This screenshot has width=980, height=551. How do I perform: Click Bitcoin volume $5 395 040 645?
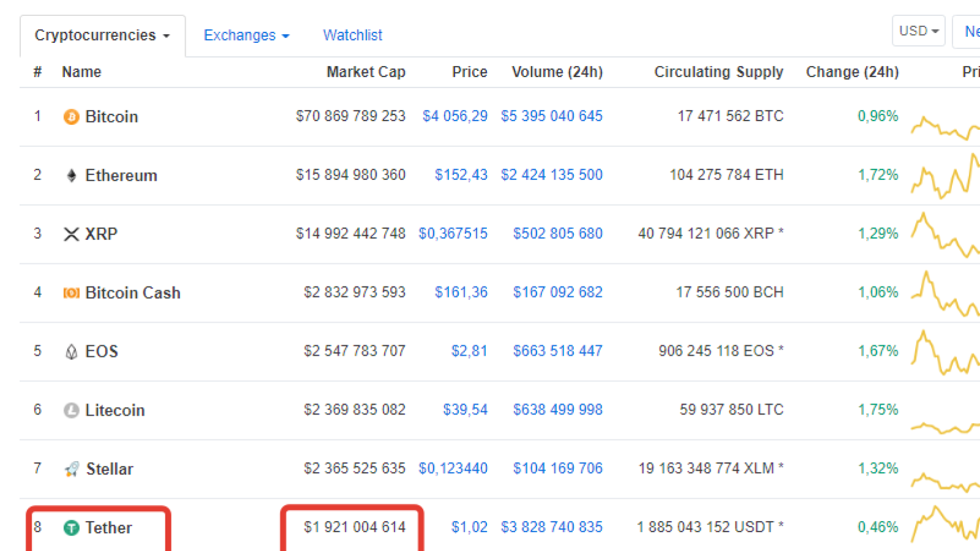(x=552, y=116)
